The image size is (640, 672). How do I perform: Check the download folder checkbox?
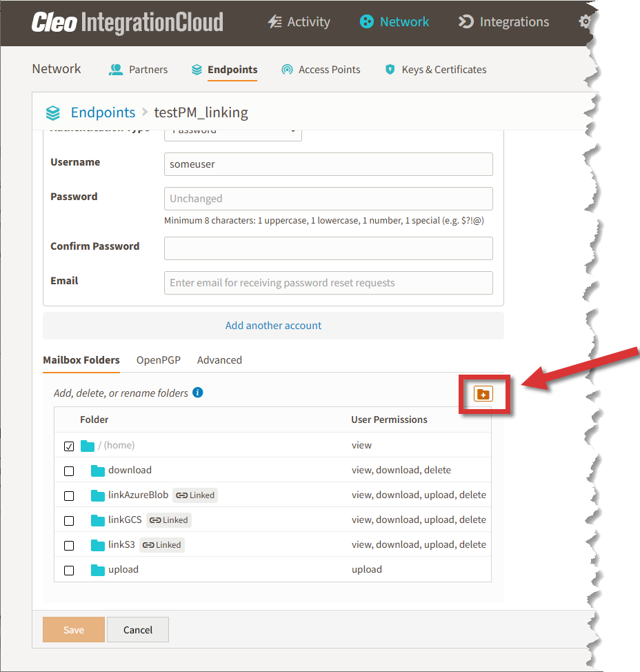pyautogui.click(x=69, y=471)
